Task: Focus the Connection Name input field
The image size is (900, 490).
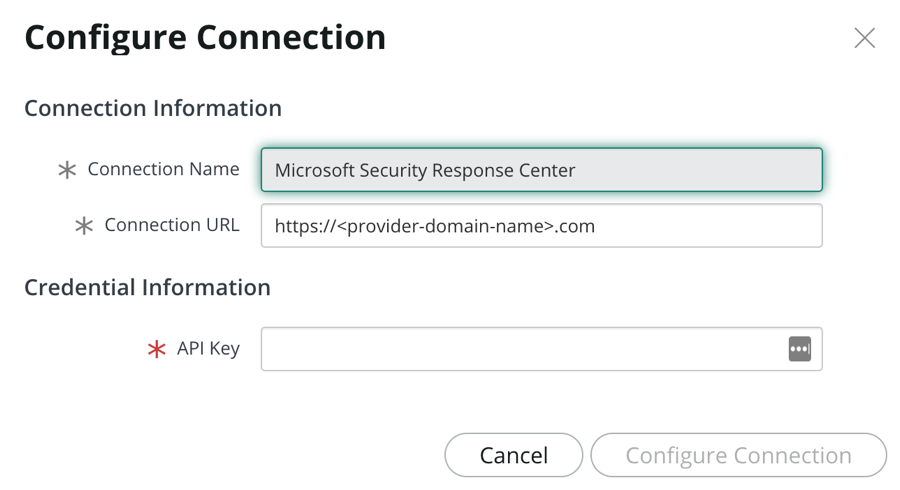Action: click(541, 170)
